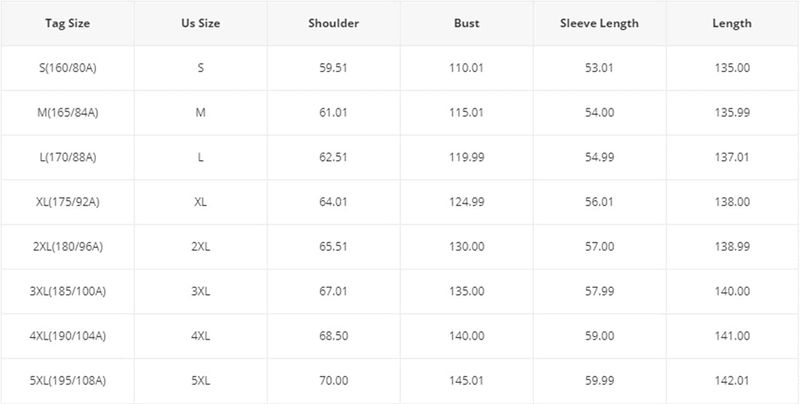The width and height of the screenshot is (800, 404).
Task: Select the 2XL(180/96A) tag size cell
Action: click(68, 246)
